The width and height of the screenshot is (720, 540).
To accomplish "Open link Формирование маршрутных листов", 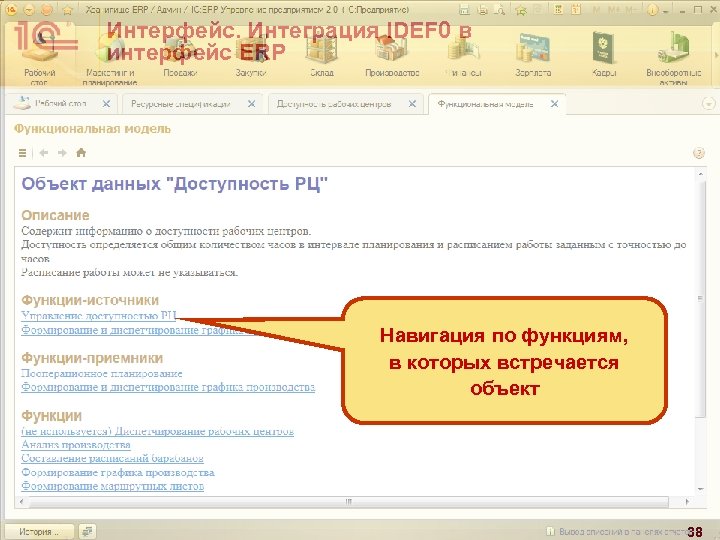I will [112, 486].
